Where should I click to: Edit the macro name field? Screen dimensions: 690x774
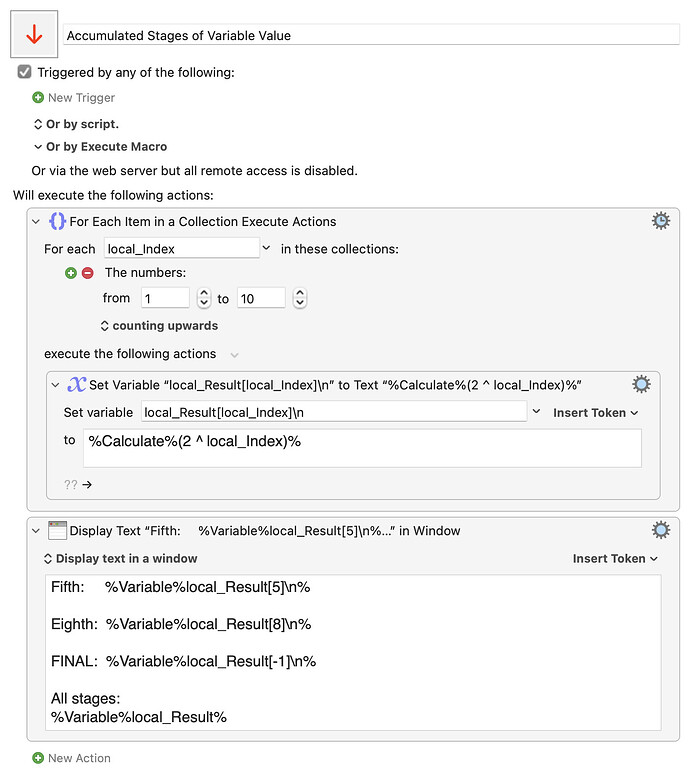point(372,36)
